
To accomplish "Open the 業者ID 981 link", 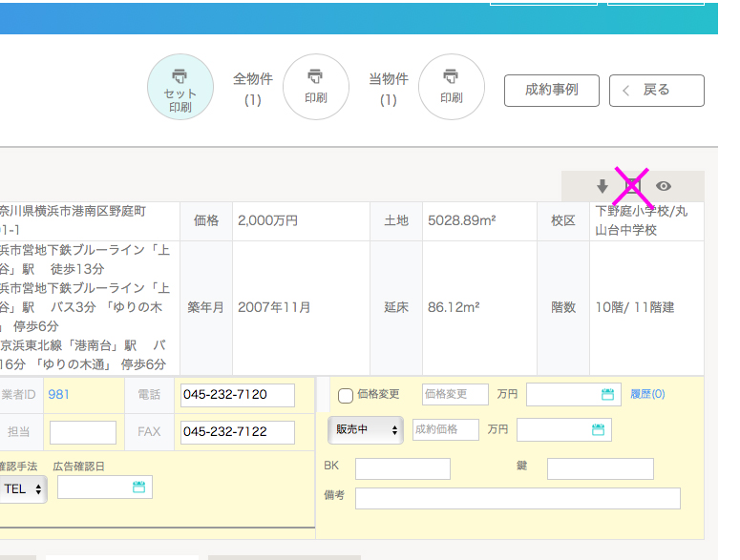I will coord(58,394).
